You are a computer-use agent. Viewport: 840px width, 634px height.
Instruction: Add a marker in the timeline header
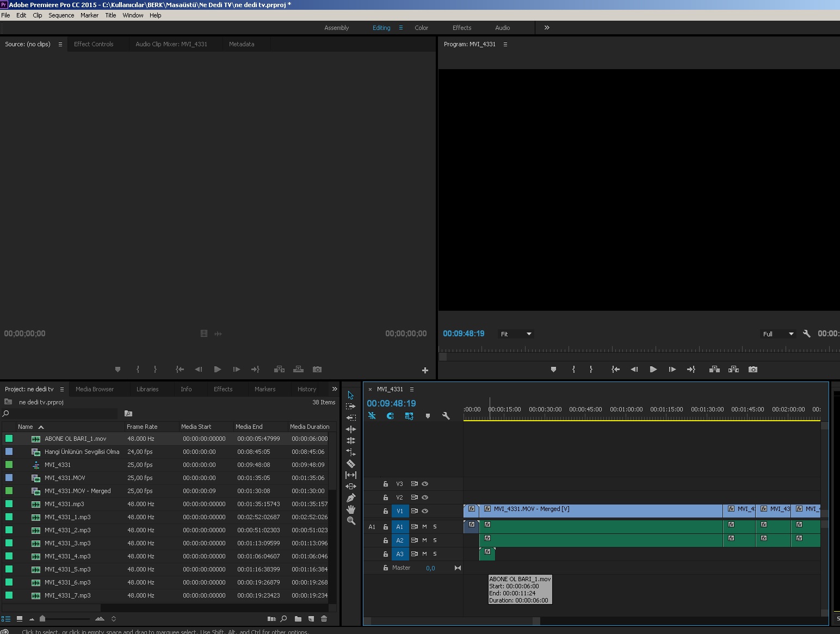coord(428,416)
